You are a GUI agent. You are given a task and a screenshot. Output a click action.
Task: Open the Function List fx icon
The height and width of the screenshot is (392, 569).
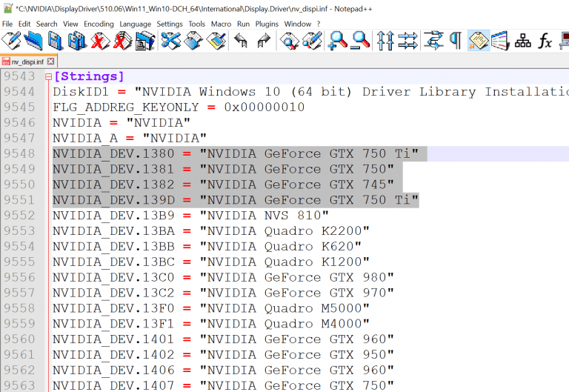(x=545, y=40)
